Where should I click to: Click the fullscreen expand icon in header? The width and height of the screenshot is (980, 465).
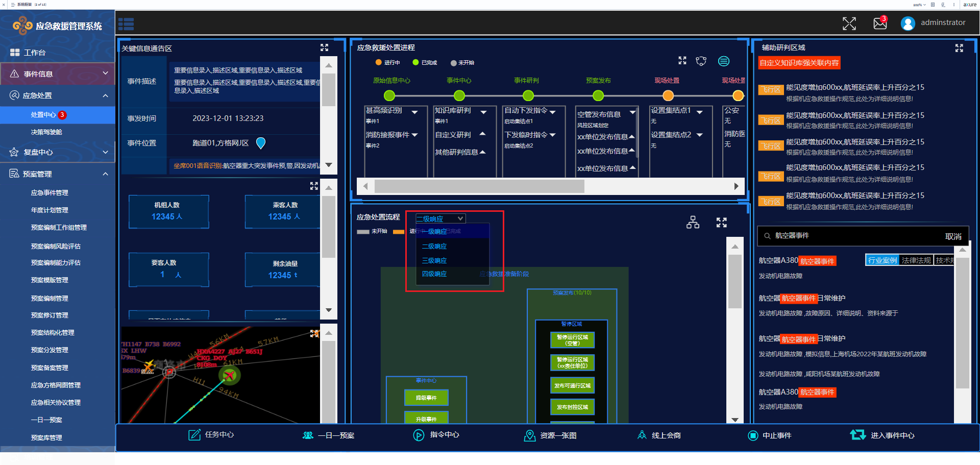[849, 23]
